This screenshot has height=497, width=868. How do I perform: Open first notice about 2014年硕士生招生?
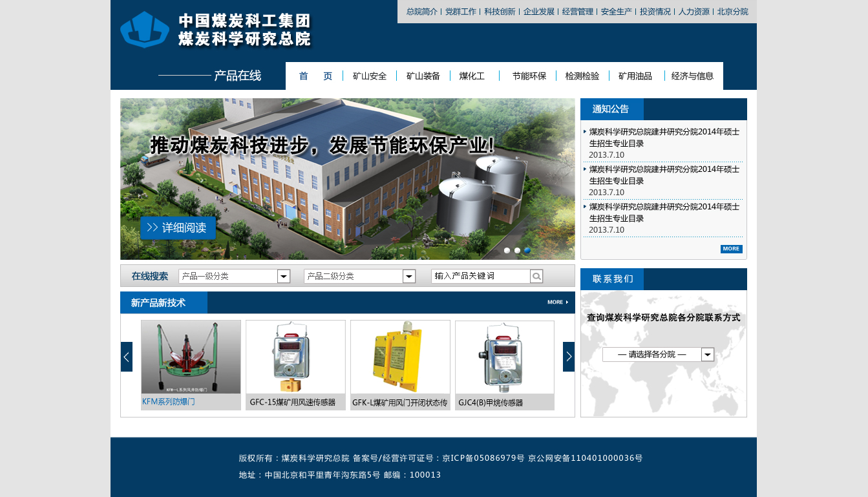(664, 138)
